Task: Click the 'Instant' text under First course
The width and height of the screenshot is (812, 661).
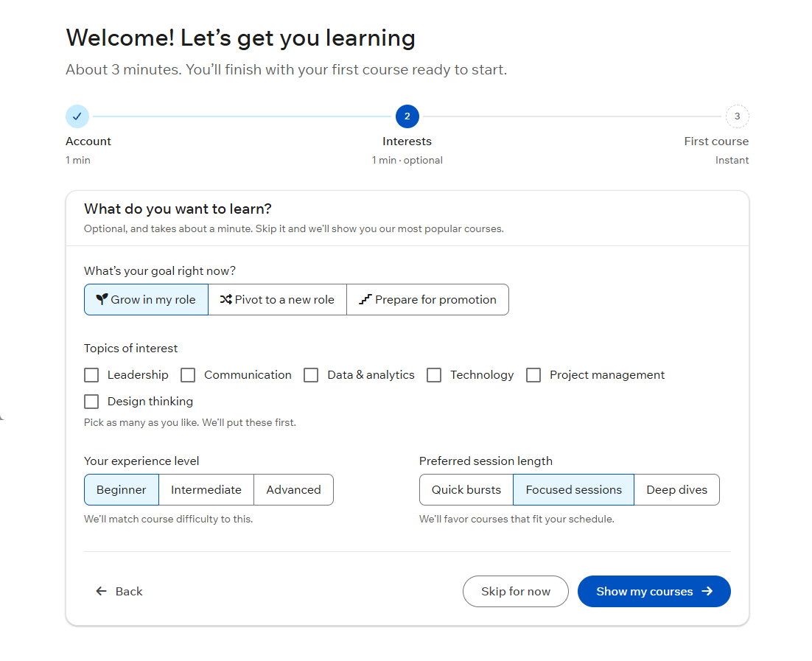Action: (732, 161)
